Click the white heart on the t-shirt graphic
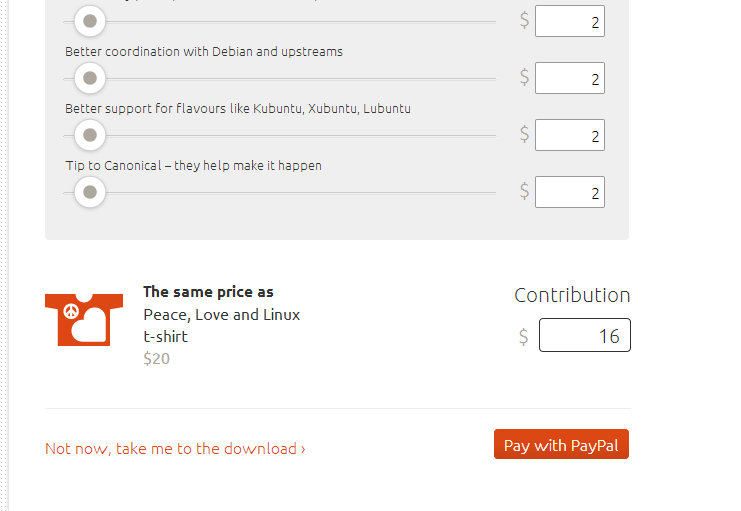This screenshot has height=511, width=741. (89, 324)
